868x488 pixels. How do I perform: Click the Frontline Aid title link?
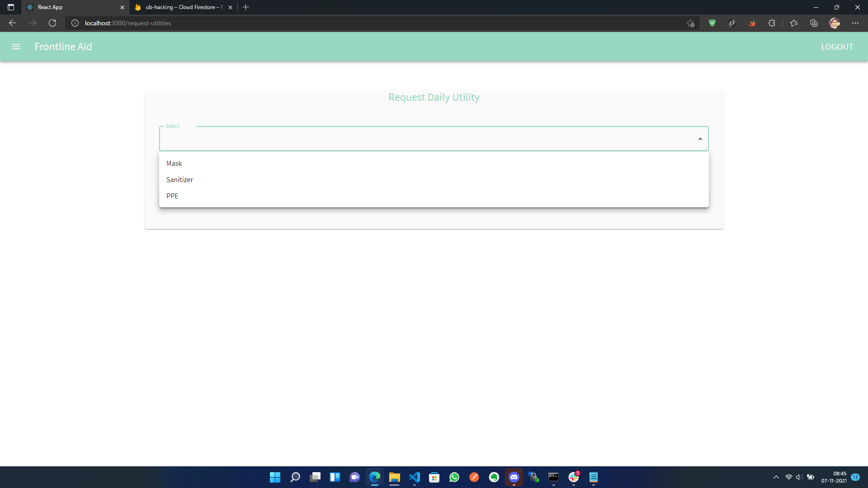63,47
